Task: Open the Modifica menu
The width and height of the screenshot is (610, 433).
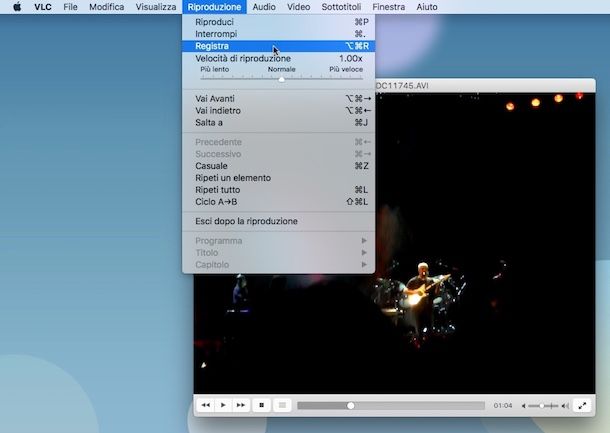Action: tap(107, 7)
